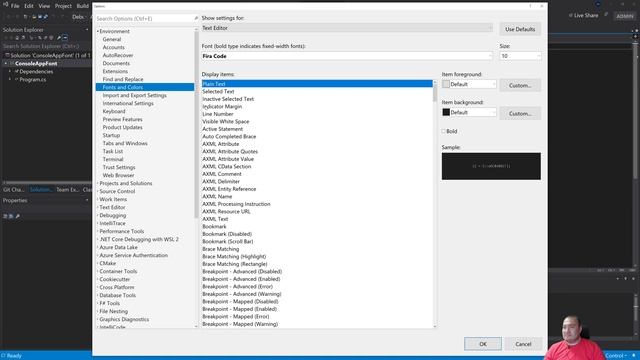Viewport: 640px width, 360px height.
Task: Click the Property Pages wrench in Properties panel
Action: tap(18, 216)
